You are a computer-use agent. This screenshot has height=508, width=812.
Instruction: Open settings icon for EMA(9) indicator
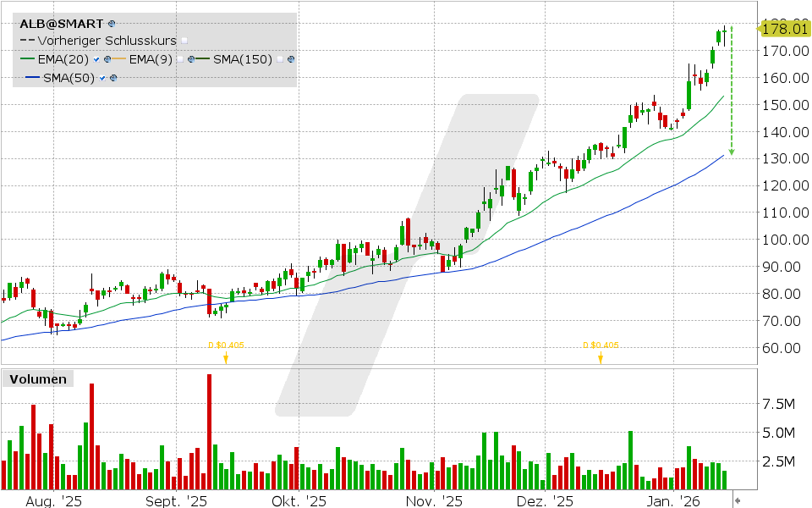click(190, 59)
